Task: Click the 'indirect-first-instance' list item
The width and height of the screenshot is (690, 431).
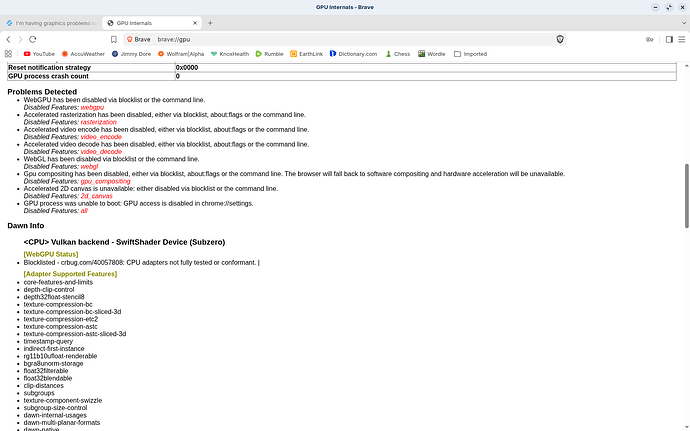Action: 54,349
